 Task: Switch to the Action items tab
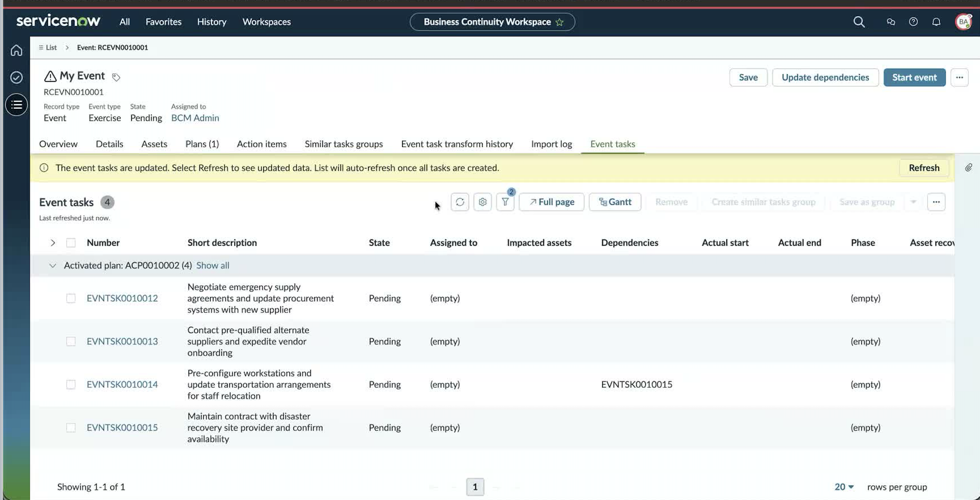click(x=262, y=144)
